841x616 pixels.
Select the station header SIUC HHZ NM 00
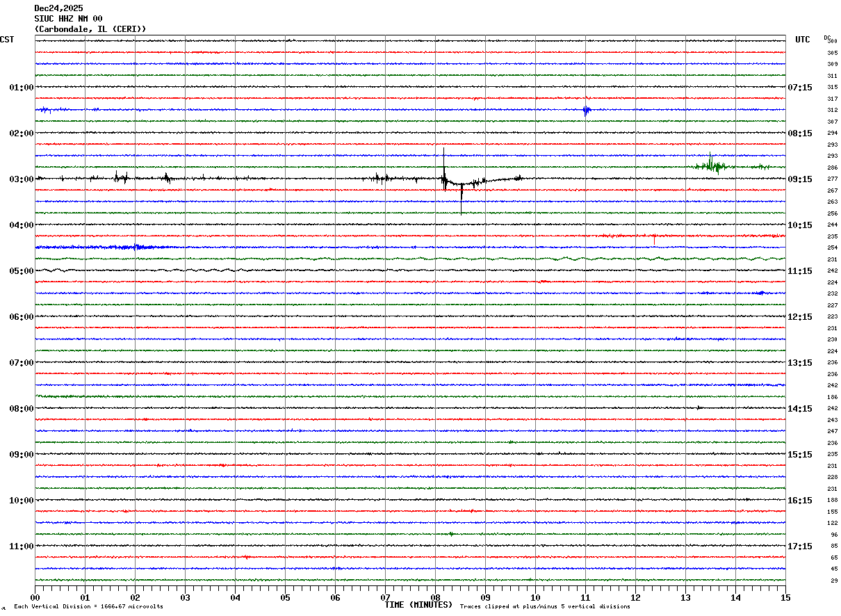click(68, 19)
